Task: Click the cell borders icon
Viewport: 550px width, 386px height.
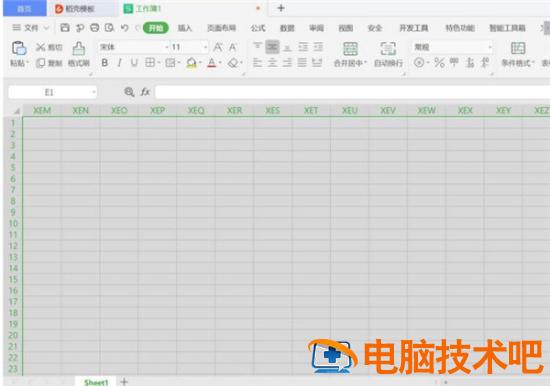Action: pyautogui.click(x=150, y=63)
